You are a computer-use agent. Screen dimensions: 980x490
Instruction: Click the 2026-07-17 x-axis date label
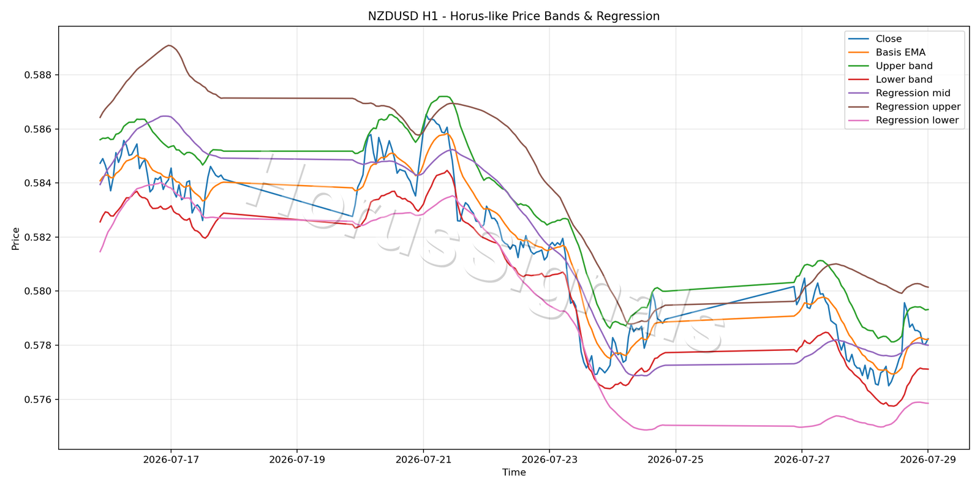pyautogui.click(x=171, y=459)
